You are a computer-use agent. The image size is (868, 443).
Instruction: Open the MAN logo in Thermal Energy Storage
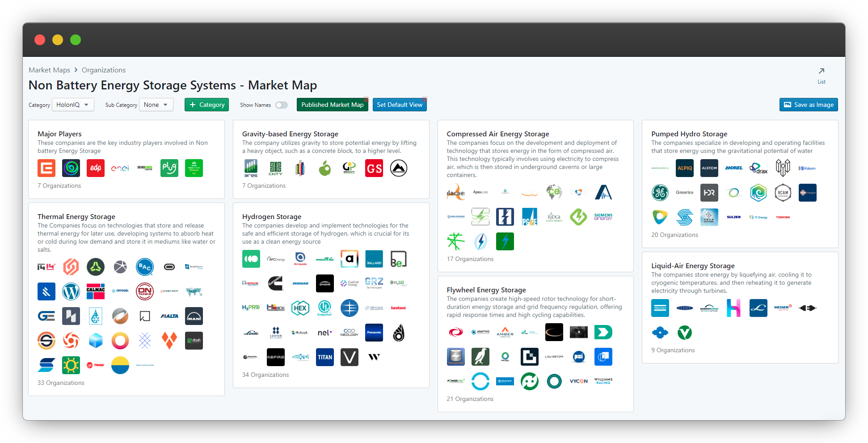194,316
